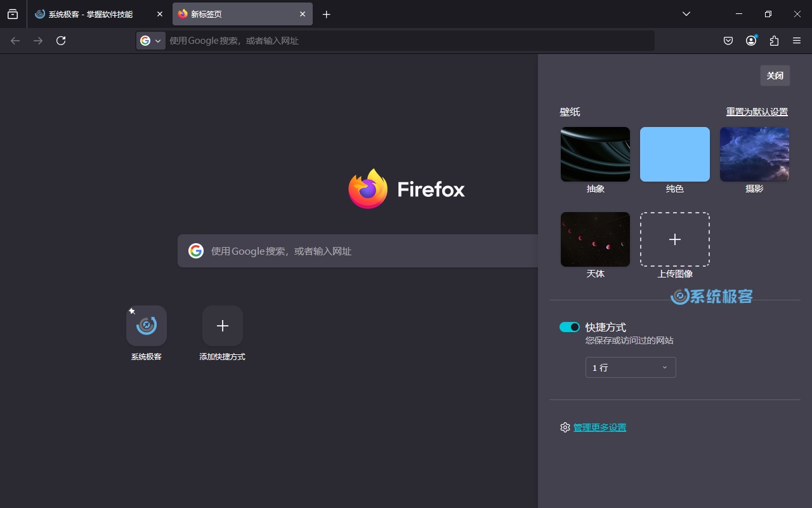812x508 pixels.
Task: Close the 新标签页 tab
Action: coord(303,14)
